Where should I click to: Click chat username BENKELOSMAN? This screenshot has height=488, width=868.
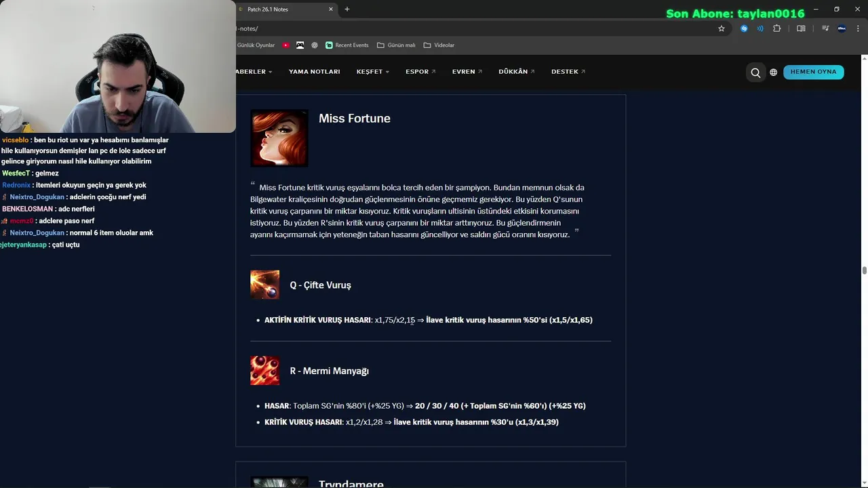click(27, 209)
